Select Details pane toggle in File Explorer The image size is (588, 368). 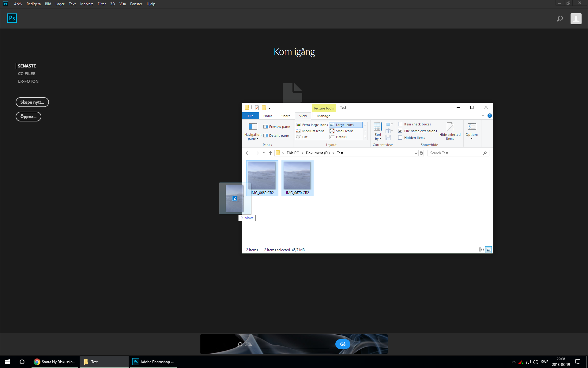click(x=275, y=135)
